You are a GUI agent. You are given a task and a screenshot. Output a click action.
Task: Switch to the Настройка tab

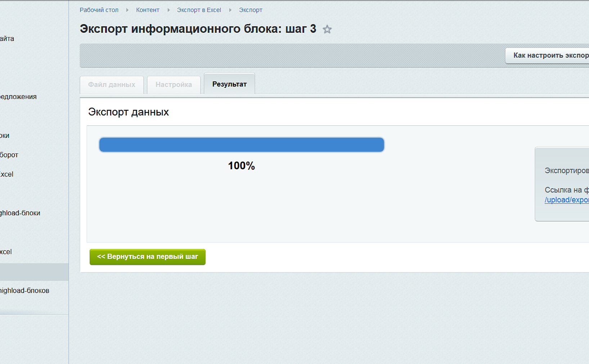tap(174, 85)
